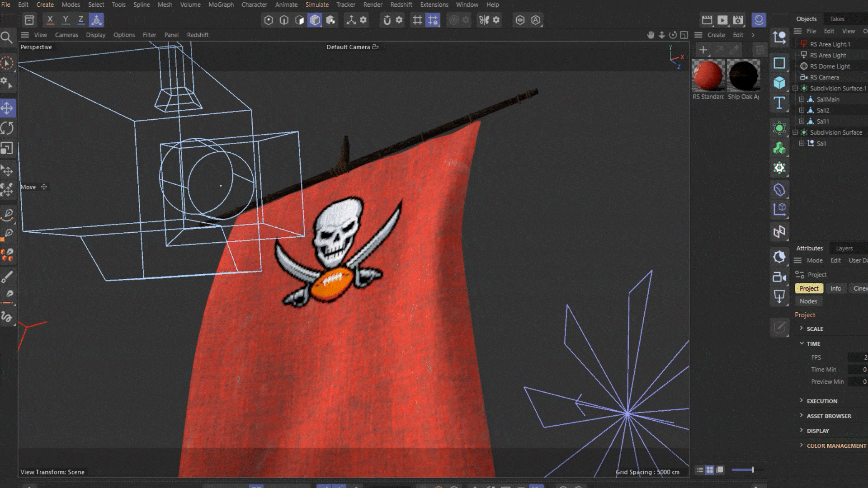Viewport: 868px width, 488px height.
Task: Select the Rotate tool in left toolbar
Action: click(7, 128)
